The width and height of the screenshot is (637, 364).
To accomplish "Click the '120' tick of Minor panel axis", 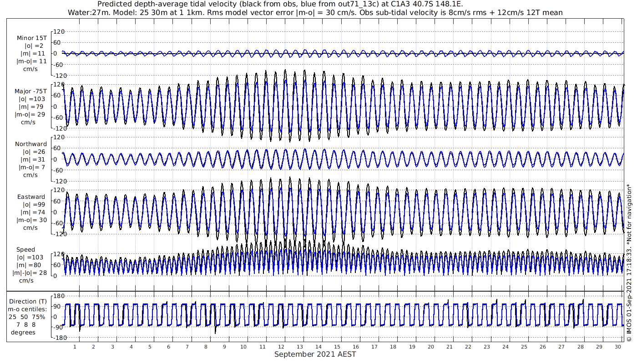I will [60, 31].
